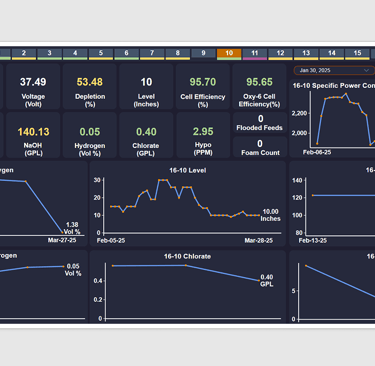Select cell tab 6
375x366 pixels.
(126, 53)
